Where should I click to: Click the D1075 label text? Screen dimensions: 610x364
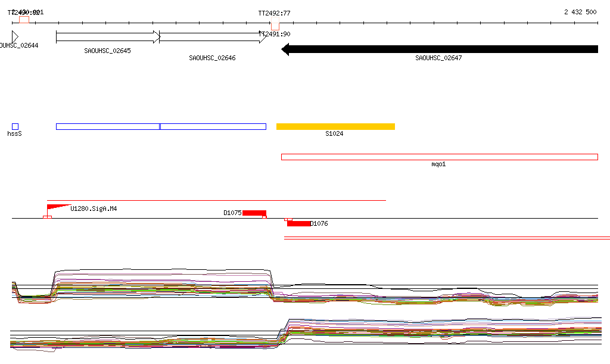point(233,213)
